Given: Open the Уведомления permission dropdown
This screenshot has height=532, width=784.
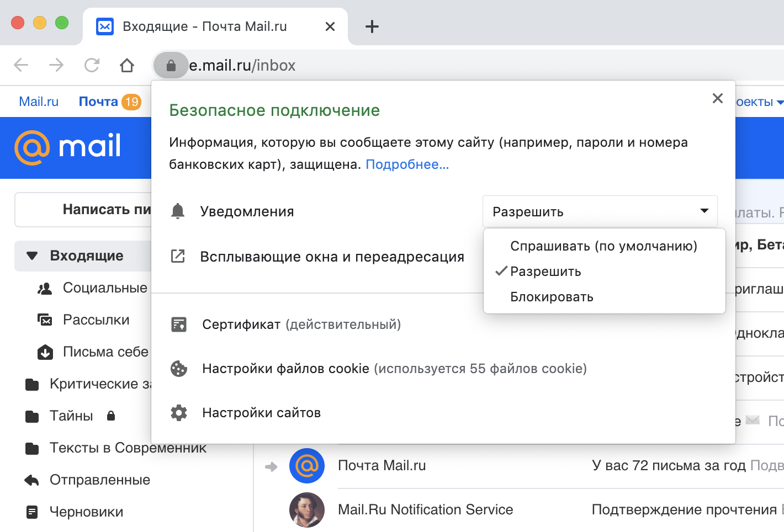Looking at the screenshot, I should pyautogui.click(x=600, y=211).
